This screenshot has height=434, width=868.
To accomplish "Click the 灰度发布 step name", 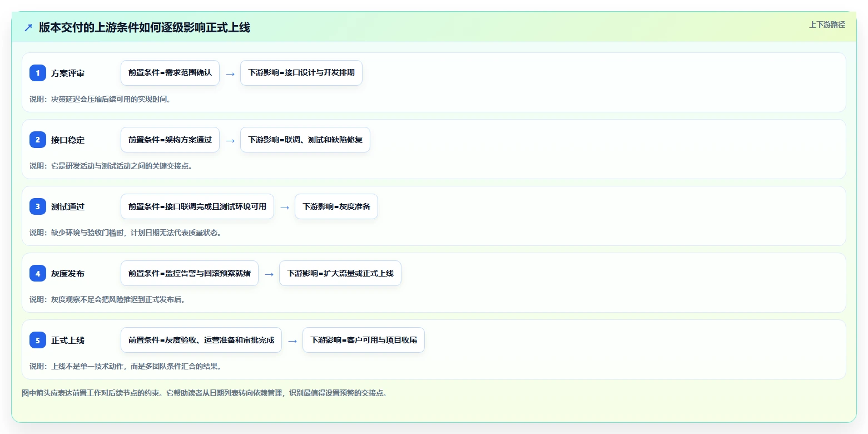I will 68,274.
